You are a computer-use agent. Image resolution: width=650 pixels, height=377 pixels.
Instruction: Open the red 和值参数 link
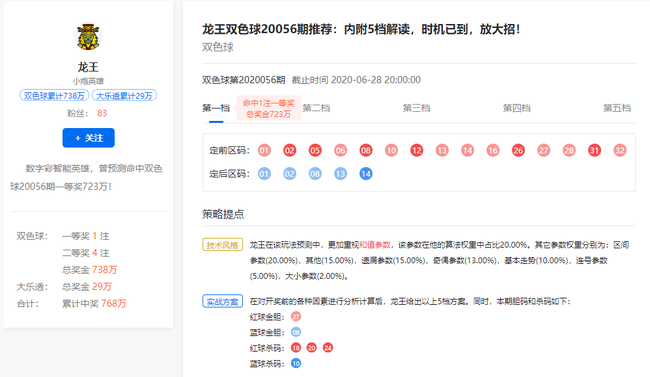[x=375, y=245]
